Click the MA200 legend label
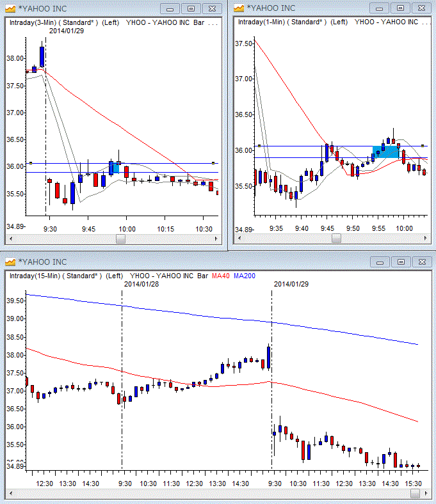The image size is (436, 504). pyautogui.click(x=244, y=276)
